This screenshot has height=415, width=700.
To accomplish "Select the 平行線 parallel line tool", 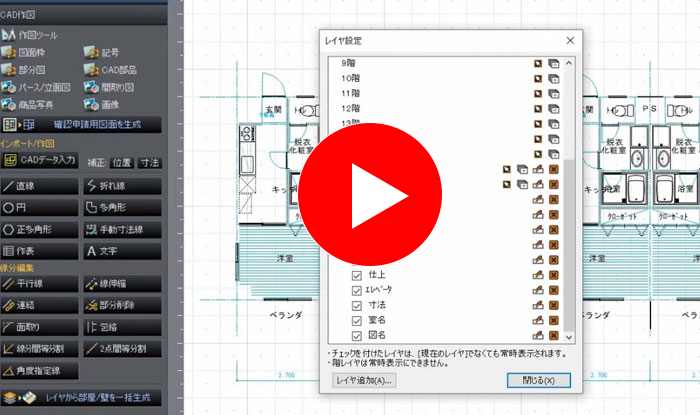I will [40, 284].
